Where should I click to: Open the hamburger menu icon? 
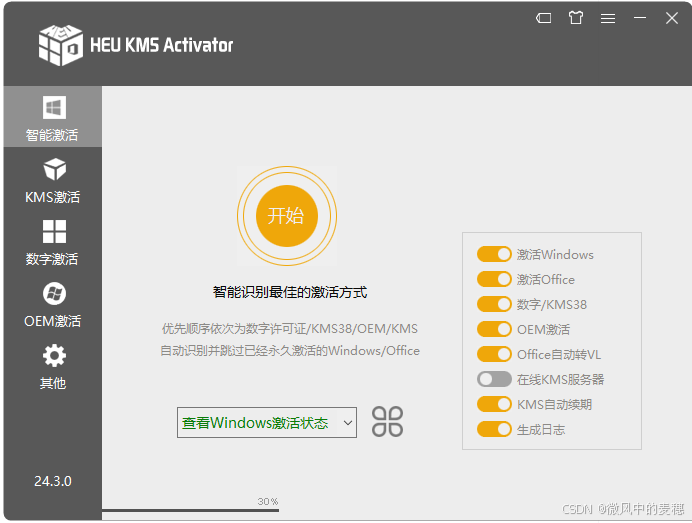608,18
